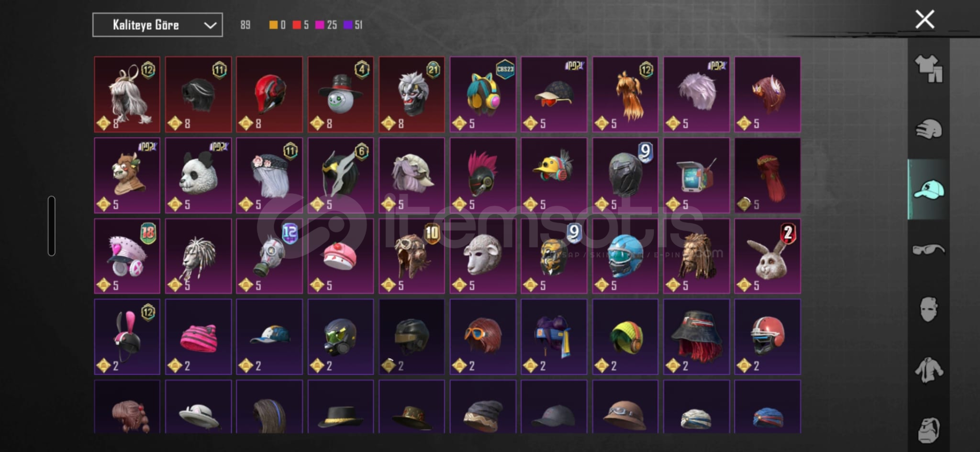
Task: Select the teal cap headwear category
Action: 928,189
